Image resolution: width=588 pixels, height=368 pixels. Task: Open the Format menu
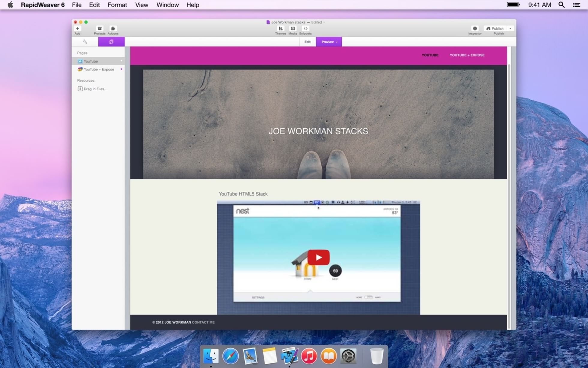(x=117, y=5)
